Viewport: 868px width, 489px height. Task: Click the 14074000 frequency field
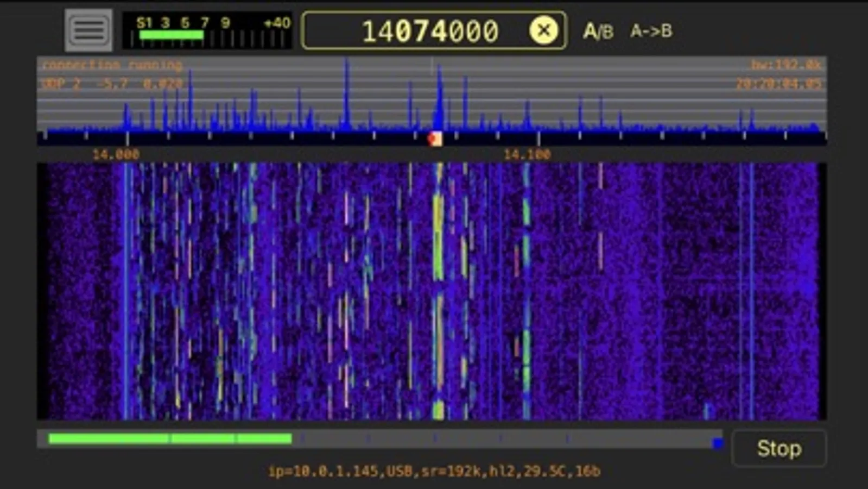pyautogui.click(x=434, y=30)
